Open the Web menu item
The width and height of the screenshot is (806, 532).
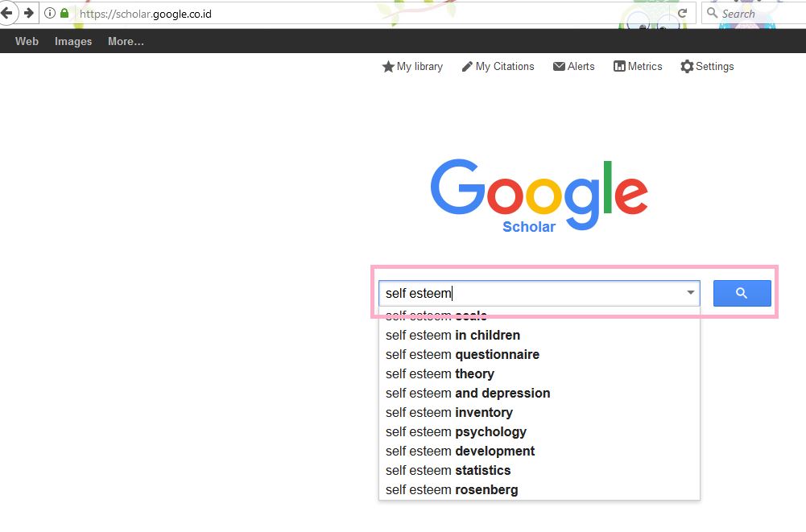tap(27, 41)
